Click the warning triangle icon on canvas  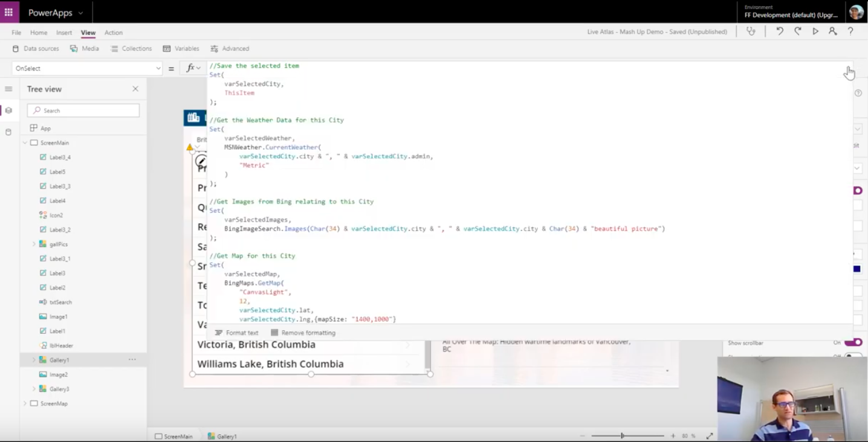point(190,147)
